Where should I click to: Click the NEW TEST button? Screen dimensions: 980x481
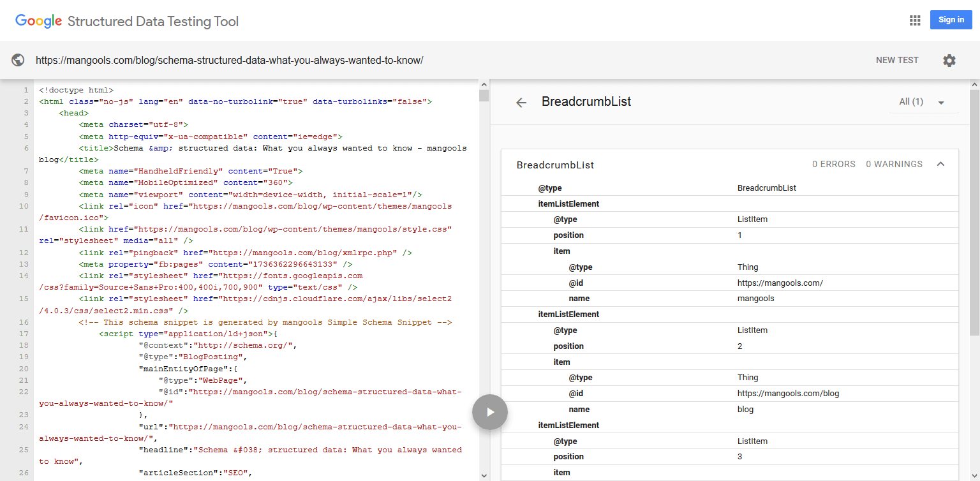coord(896,60)
